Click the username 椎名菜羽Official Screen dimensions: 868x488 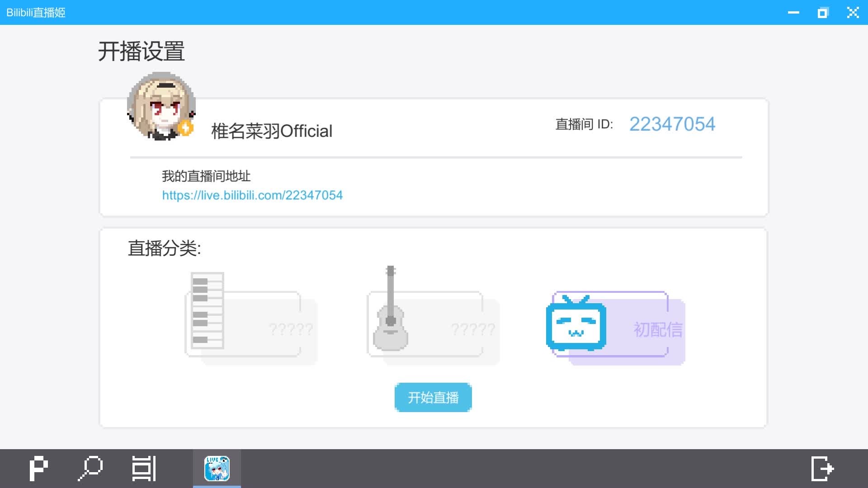(272, 131)
